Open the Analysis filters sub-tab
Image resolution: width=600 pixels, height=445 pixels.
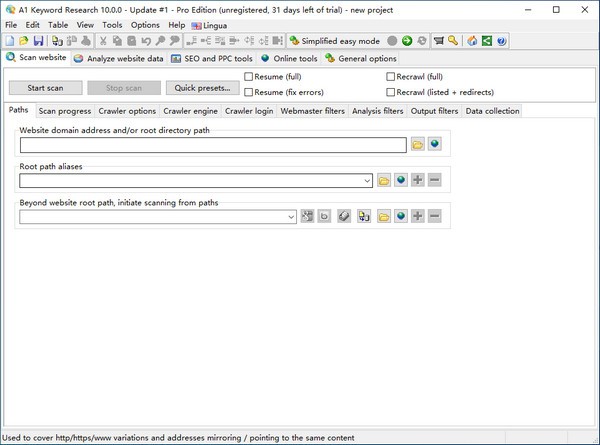point(378,111)
